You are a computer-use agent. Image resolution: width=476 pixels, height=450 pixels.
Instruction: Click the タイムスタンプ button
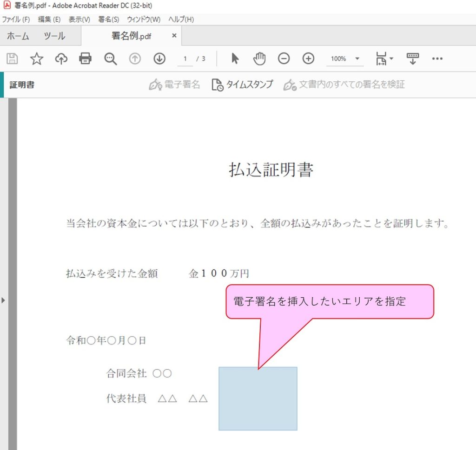pos(242,85)
